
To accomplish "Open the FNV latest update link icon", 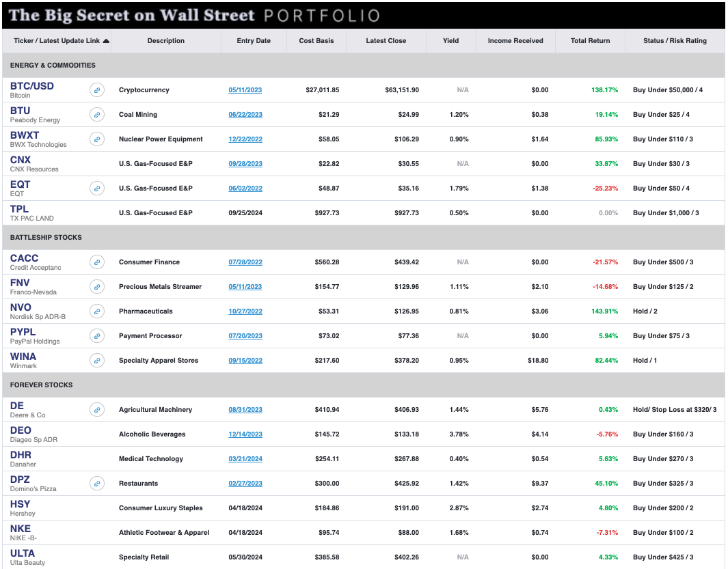I will click(x=97, y=287).
